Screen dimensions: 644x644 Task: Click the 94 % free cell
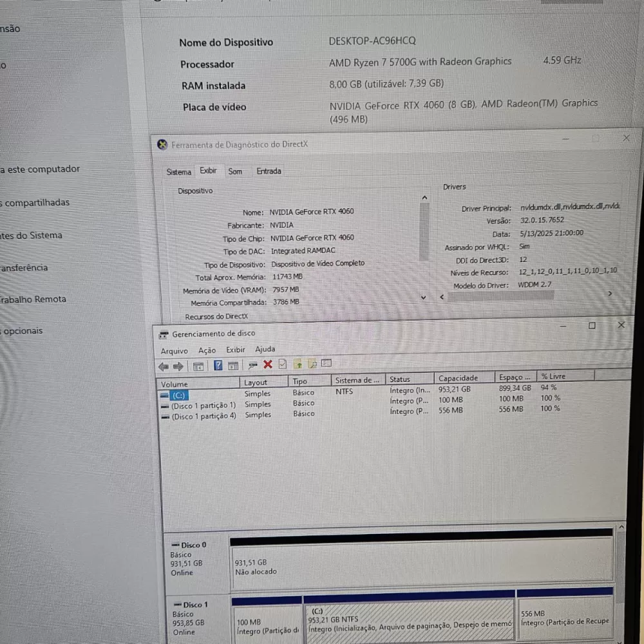(x=548, y=387)
